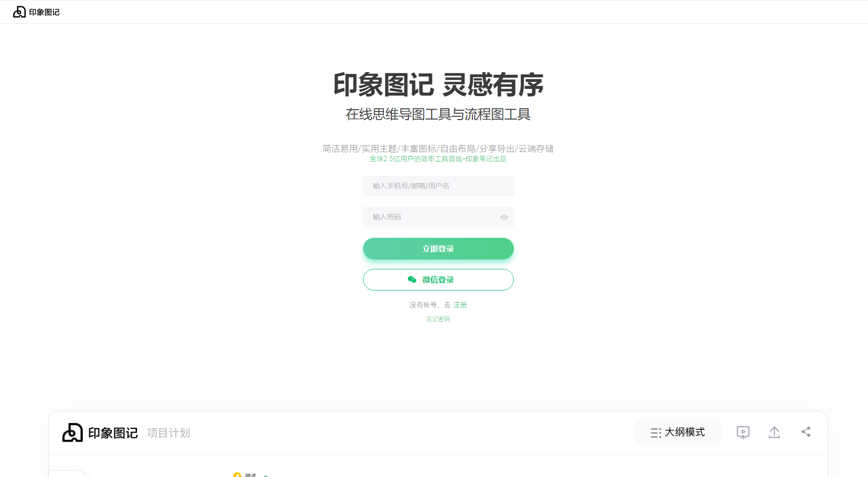Open the 忘记密码 link
868x477 pixels.
click(438, 319)
